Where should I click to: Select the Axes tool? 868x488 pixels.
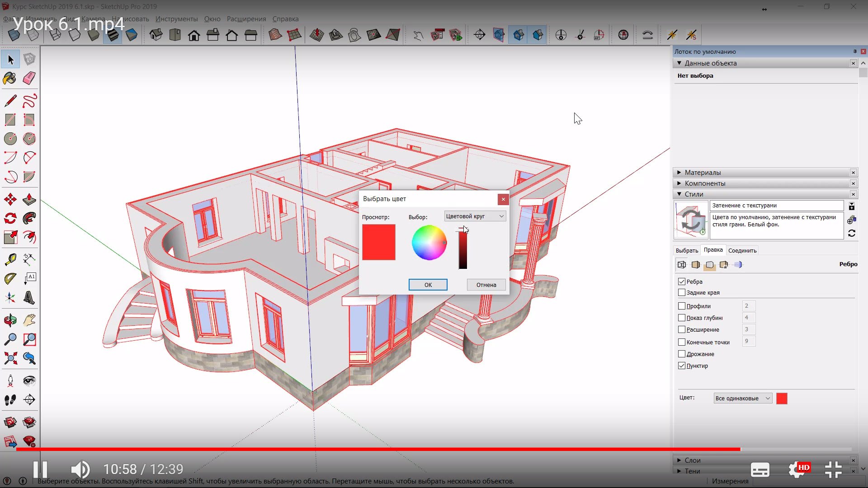click(10, 298)
